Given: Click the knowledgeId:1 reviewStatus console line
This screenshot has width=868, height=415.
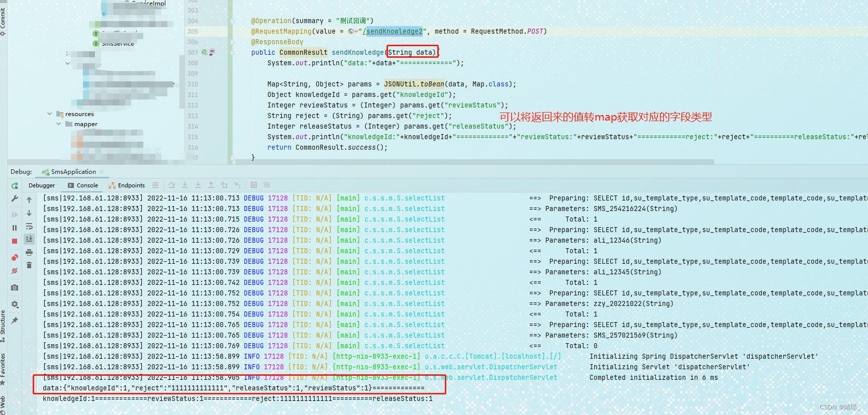Looking at the screenshot, I should pos(238,399).
